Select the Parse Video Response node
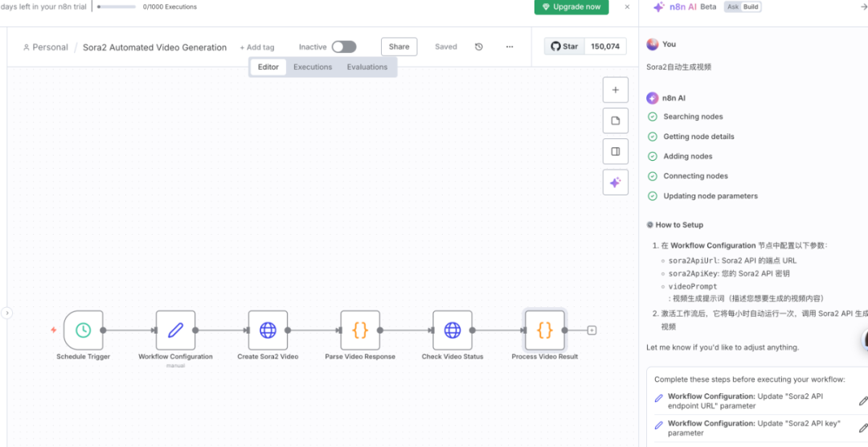Screen dimensions: 868x447 click(360, 330)
